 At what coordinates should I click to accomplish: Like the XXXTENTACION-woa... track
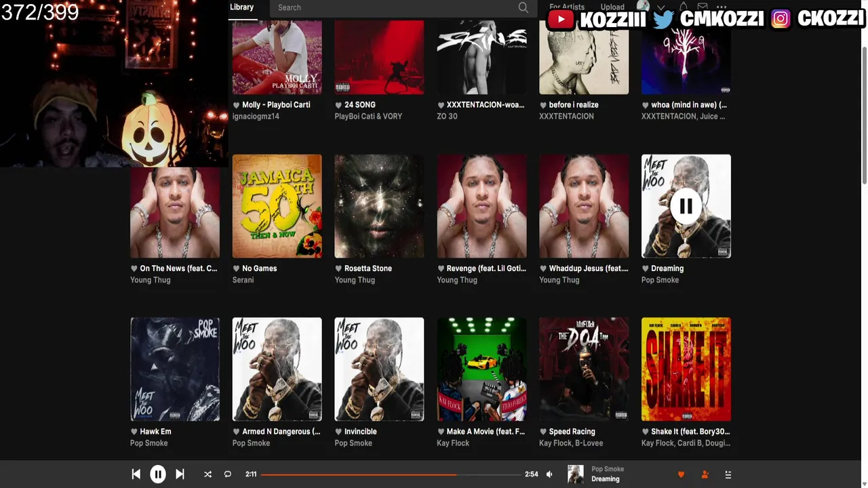441,105
